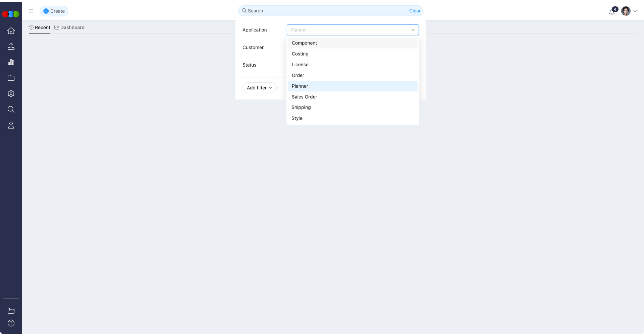Expand the user avatar account menu
The image size is (644, 334).
point(629,11)
